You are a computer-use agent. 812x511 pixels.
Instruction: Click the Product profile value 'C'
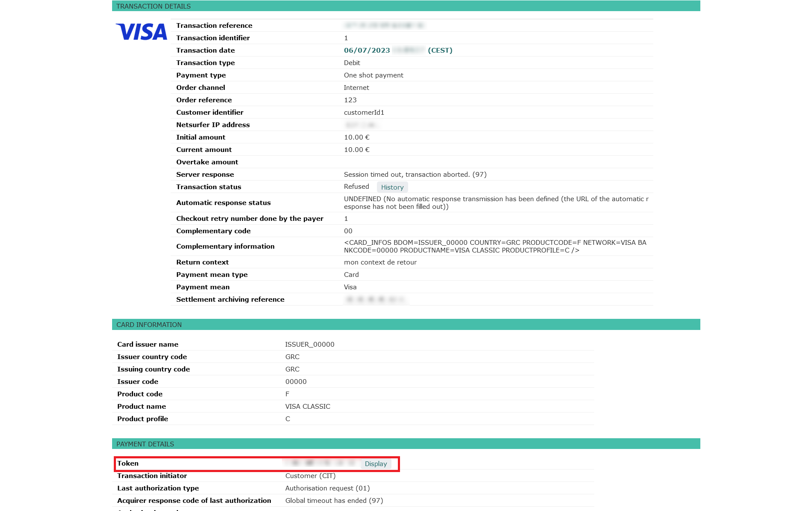click(x=288, y=419)
